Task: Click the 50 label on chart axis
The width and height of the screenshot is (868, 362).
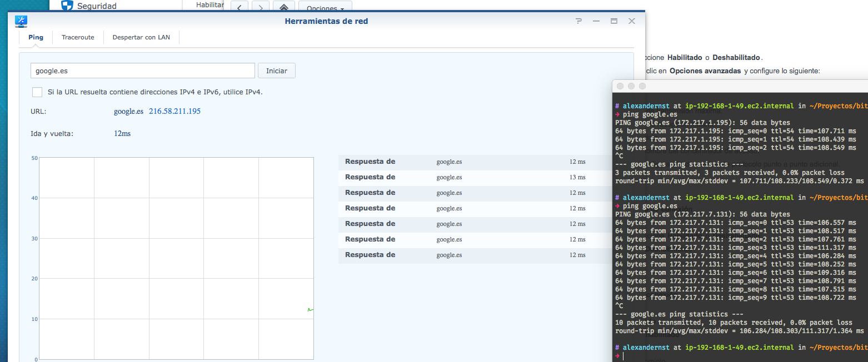Action: (34, 158)
